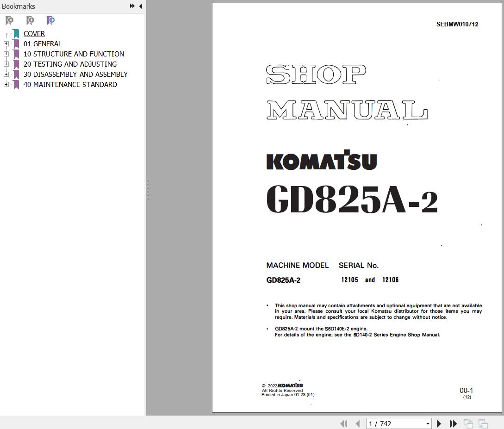Click the serial number 12105 text
504x429 pixels.
click(349, 280)
